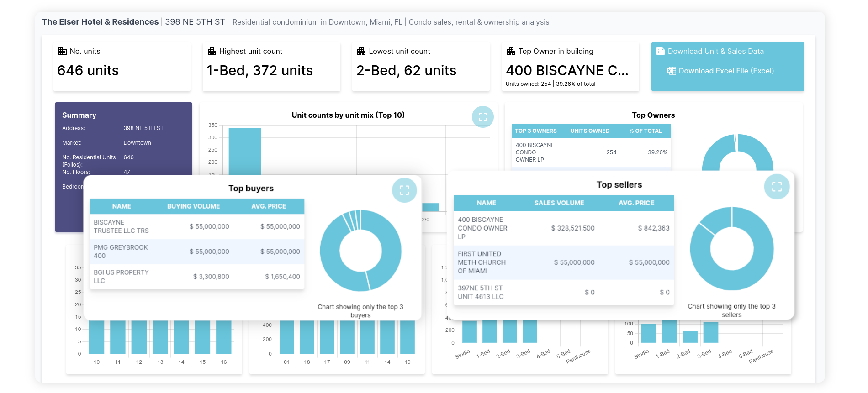Viewport: 868px width, 393px height.
Task: Click the Downtown market value in Summary
Action: (137, 143)
